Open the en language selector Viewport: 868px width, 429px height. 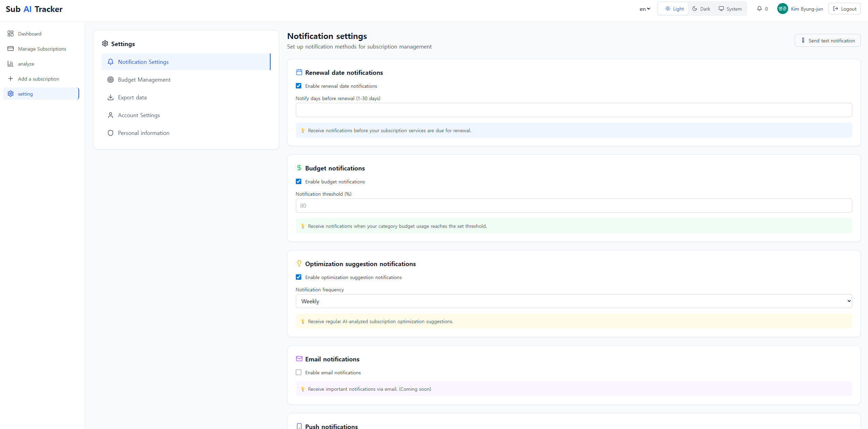645,9
